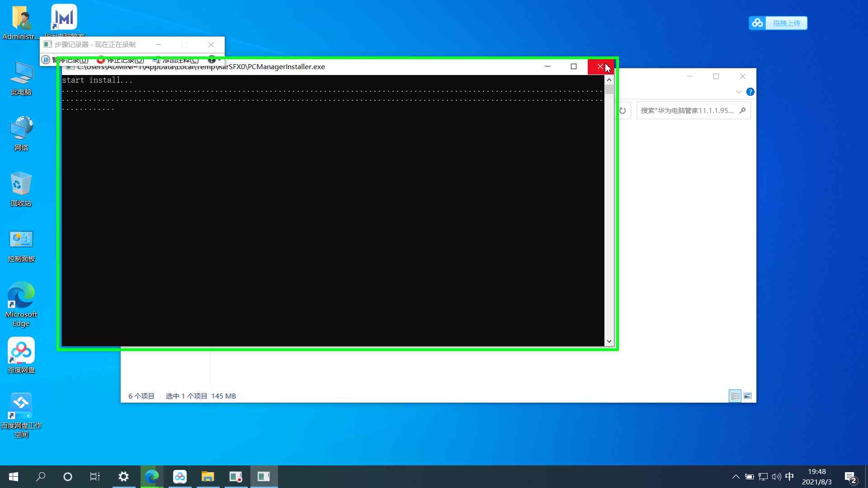Click the 搜索 华为电脑管家 search box
This screenshot has height=488, width=868.
(687, 111)
